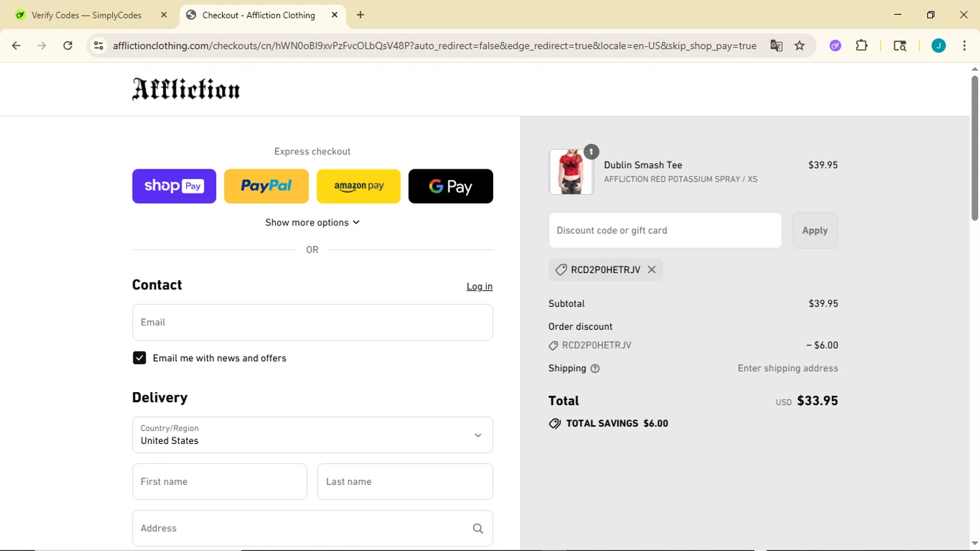Close the Verify Codes — SimplyCodes tab
The height and width of the screenshot is (551, 980).
click(x=164, y=15)
